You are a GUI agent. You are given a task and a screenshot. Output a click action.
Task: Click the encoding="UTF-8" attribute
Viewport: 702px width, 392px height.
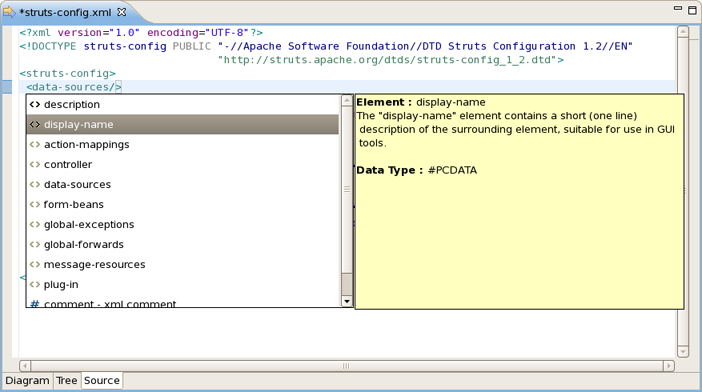click(x=198, y=33)
